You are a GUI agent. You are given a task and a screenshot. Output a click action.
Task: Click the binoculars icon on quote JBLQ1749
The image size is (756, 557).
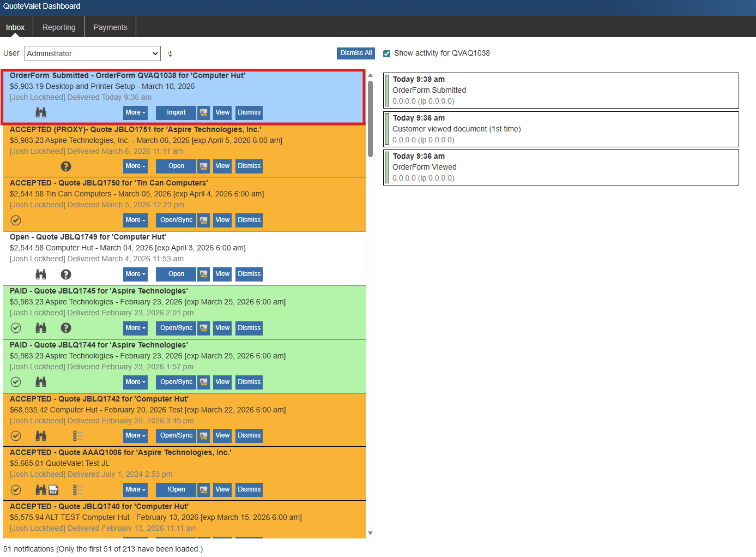click(40, 274)
